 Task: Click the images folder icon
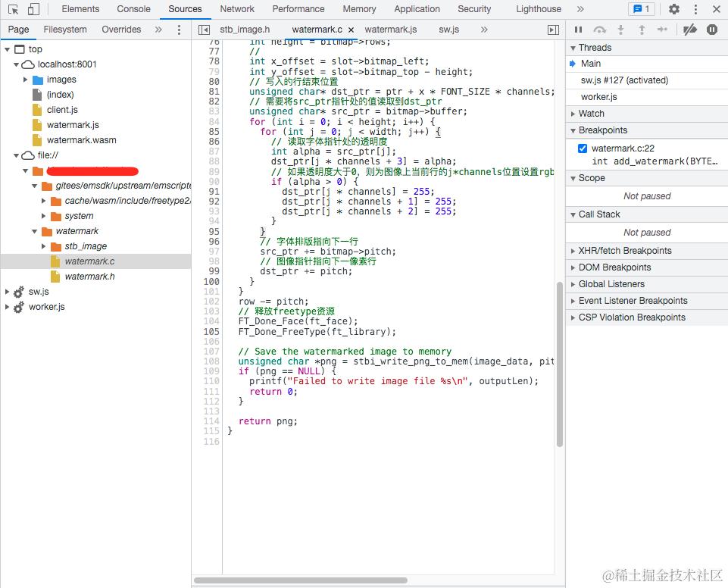pos(38,80)
